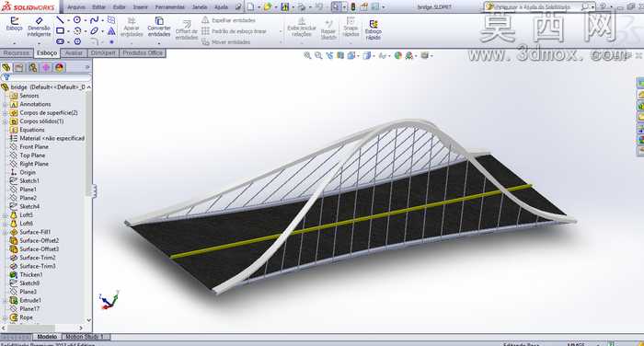Image resolution: width=644 pixels, height=346 pixels.
Task: Select the Line sketch tool
Action: pyautogui.click(x=61, y=20)
